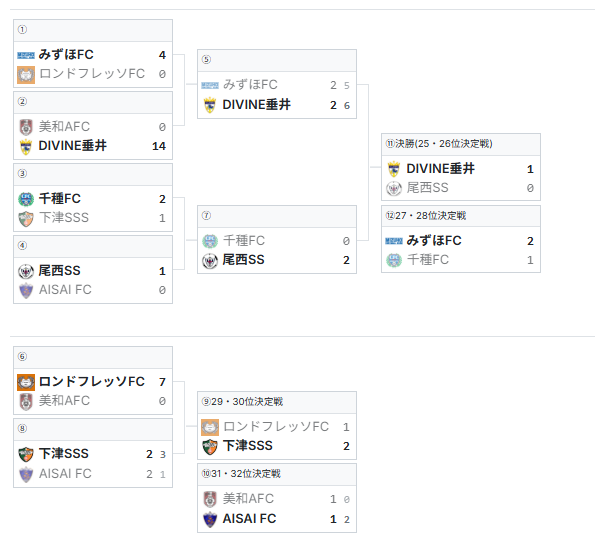This screenshot has height=558, width=595.
Task: Select ロンドフレッソFC team name in match 6
Action: [92, 381]
